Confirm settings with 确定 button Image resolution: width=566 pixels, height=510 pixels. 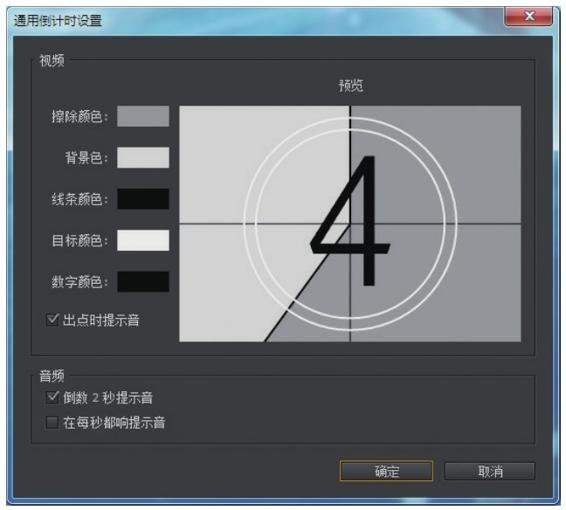(386, 471)
